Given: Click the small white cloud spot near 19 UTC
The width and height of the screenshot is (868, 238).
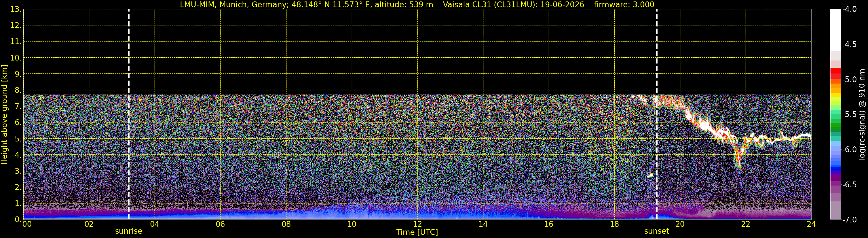Looking at the screenshot, I should tap(650, 175).
